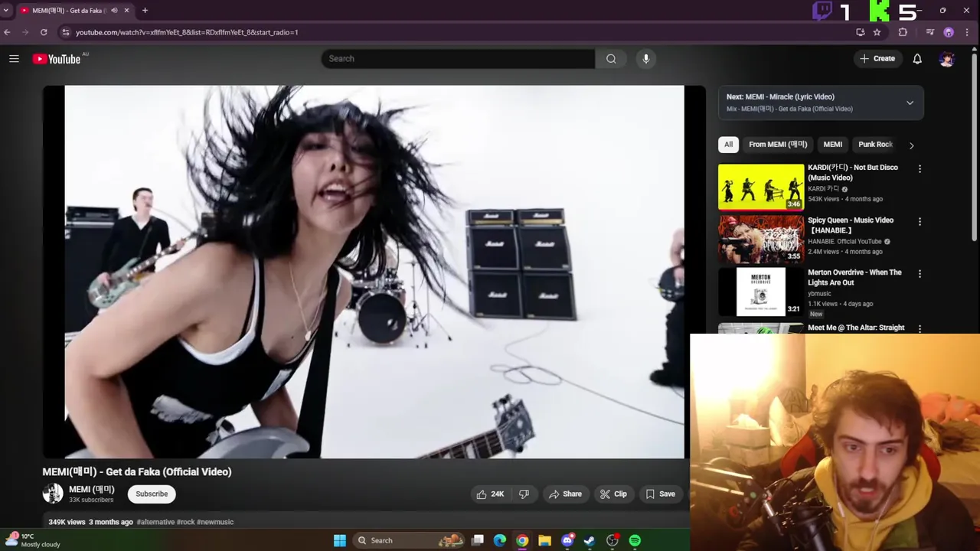Open a new browser tab
The height and width of the screenshot is (551, 980).
point(145,11)
